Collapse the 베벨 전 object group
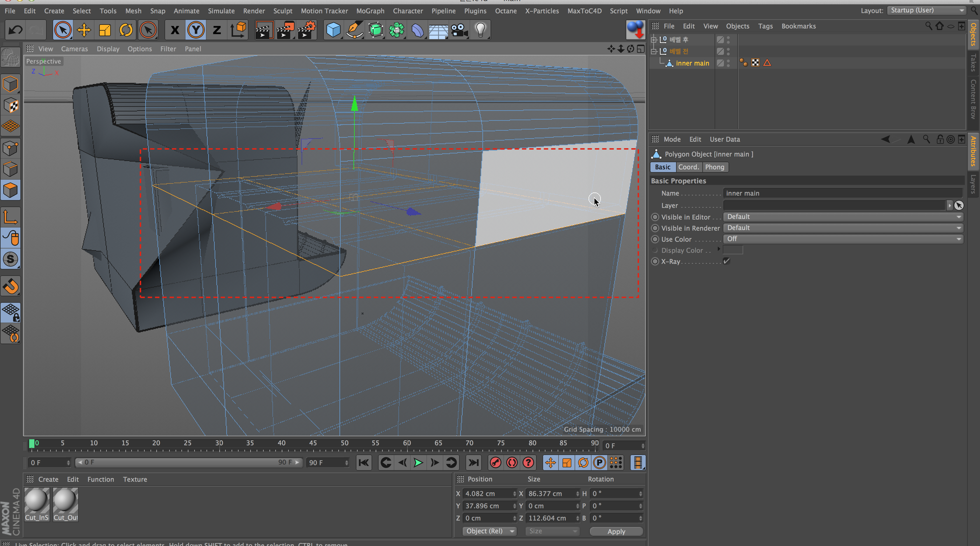Viewport: 980px width, 546px height. click(654, 51)
